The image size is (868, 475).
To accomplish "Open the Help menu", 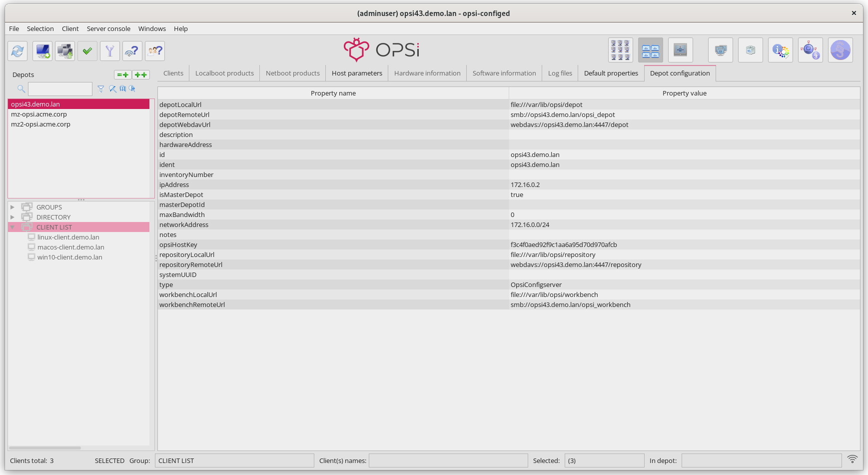I will tap(181, 28).
